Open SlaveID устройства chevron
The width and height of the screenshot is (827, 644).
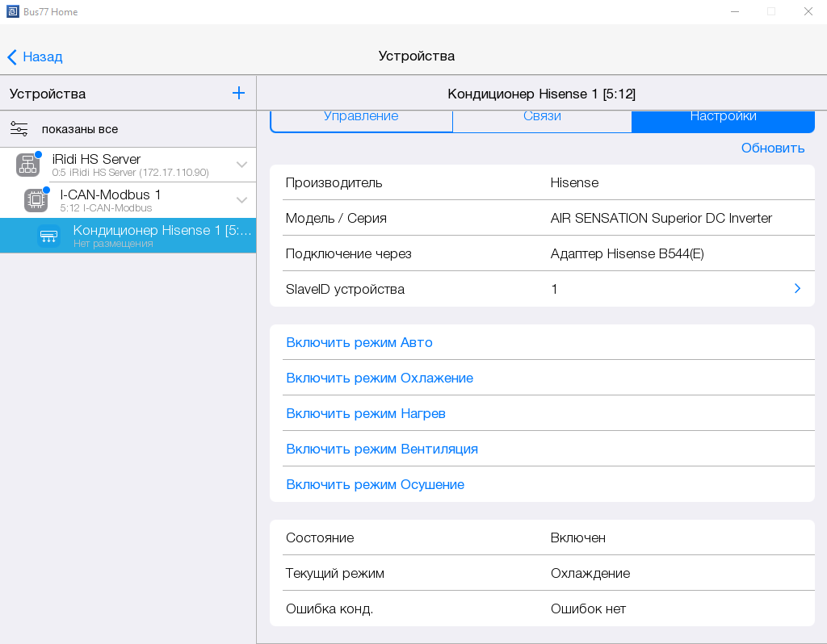797,288
